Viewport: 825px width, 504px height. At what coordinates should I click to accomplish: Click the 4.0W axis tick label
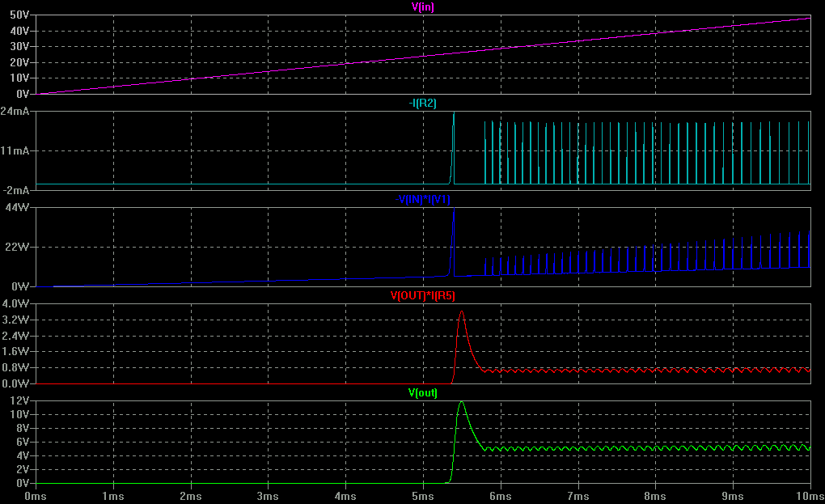point(16,303)
